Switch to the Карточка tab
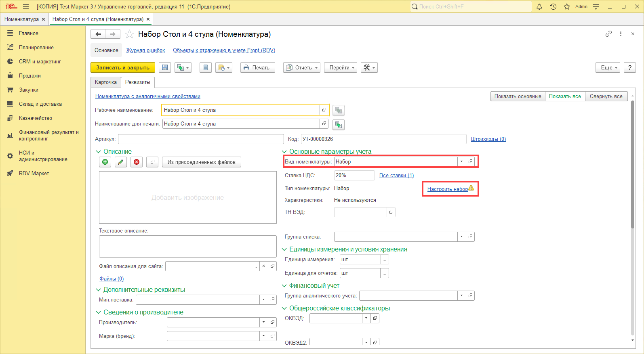The image size is (644, 354). 105,82
